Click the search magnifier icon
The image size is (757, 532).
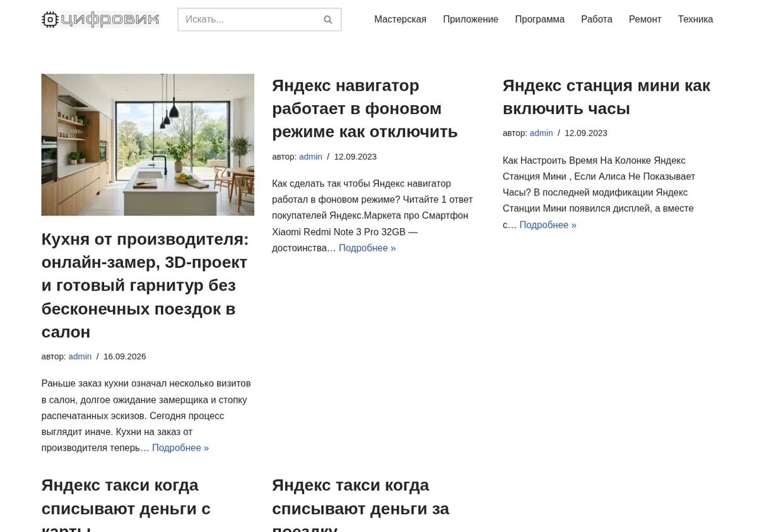[328, 20]
